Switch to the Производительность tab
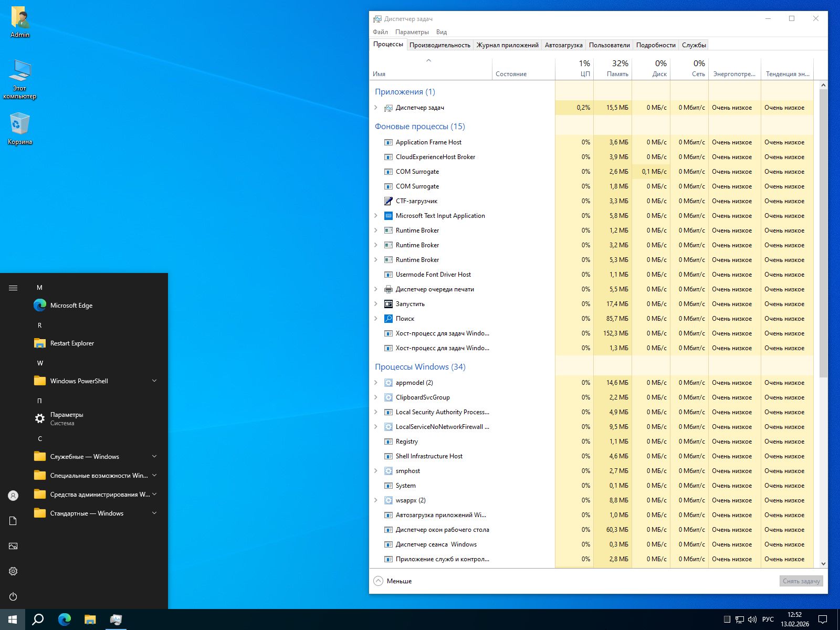Screen dimensions: 840x630 pyautogui.click(x=439, y=45)
